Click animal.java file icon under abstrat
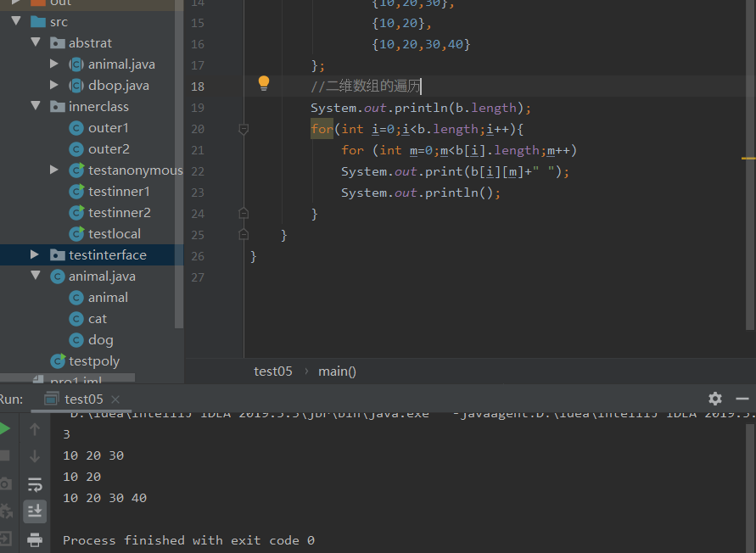Image resolution: width=756 pixels, height=553 pixels. [x=76, y=64]
